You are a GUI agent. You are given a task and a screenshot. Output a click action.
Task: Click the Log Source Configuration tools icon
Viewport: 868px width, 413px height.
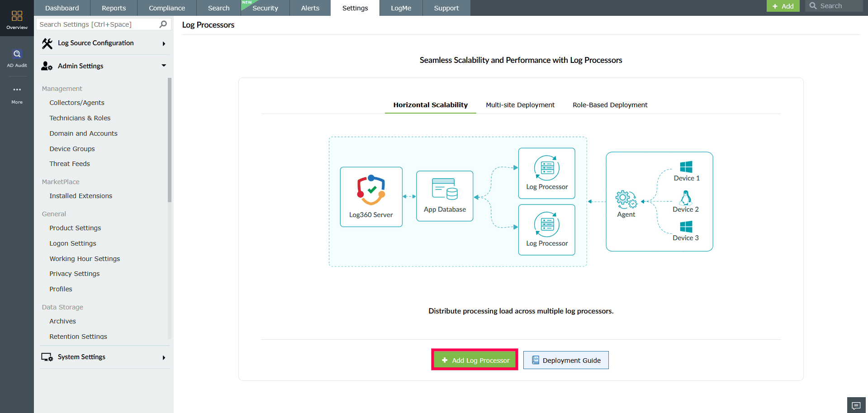(47, 43)
